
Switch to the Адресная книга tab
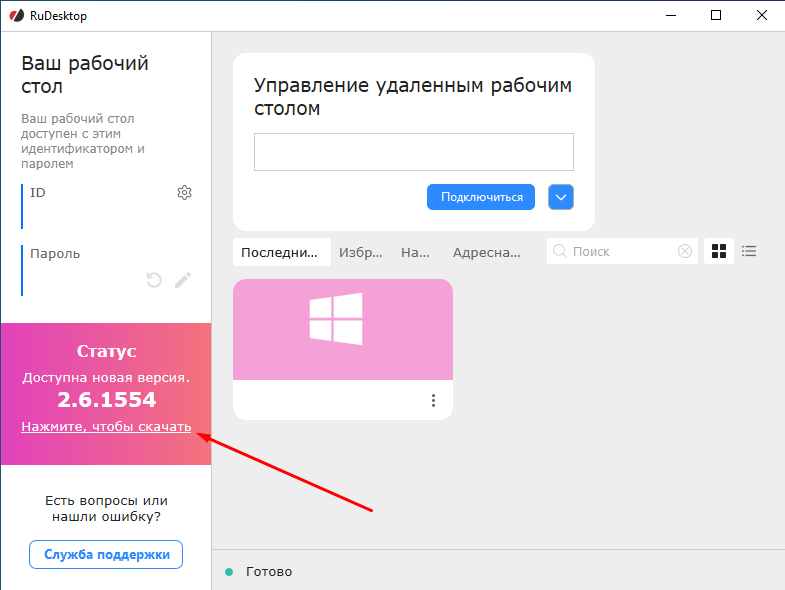(x=487, y=253)
